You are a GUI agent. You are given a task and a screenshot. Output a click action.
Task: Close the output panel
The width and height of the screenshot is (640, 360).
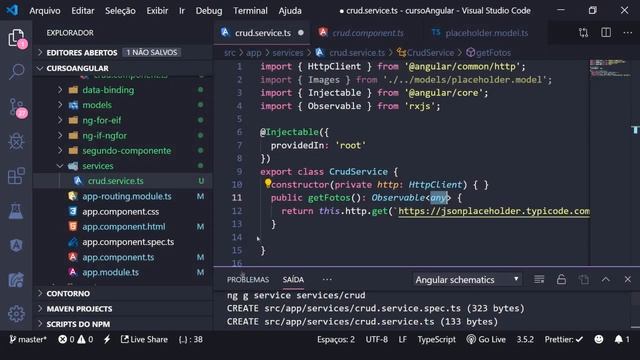(x=628, y=280)
